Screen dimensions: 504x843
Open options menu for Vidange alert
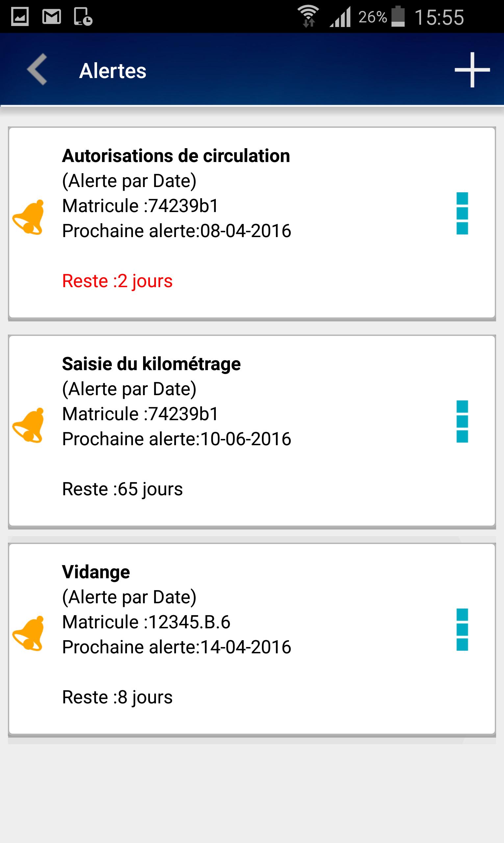[462, 630]
